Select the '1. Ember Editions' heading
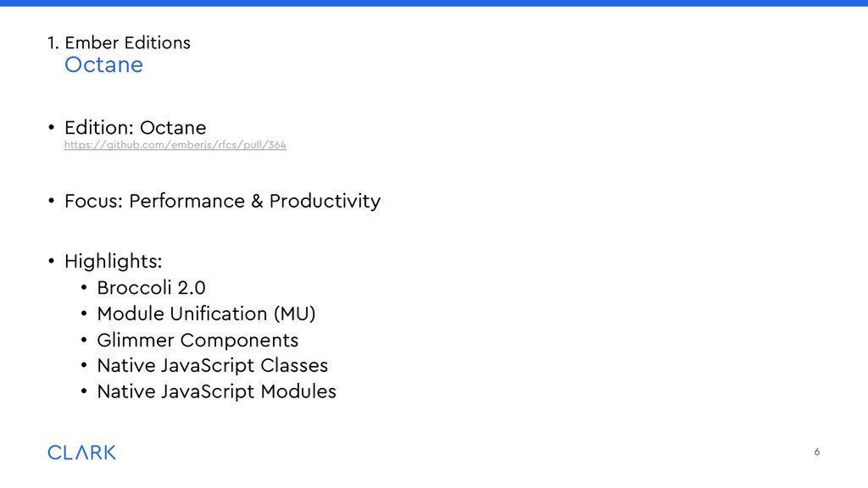This screenshot has height=488, width=868. coord(119,42)
